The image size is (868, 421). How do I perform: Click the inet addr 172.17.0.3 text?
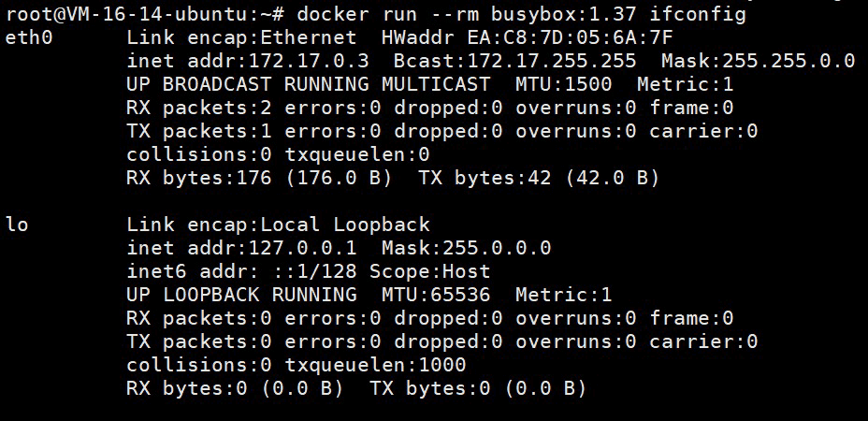click(247, 62)
